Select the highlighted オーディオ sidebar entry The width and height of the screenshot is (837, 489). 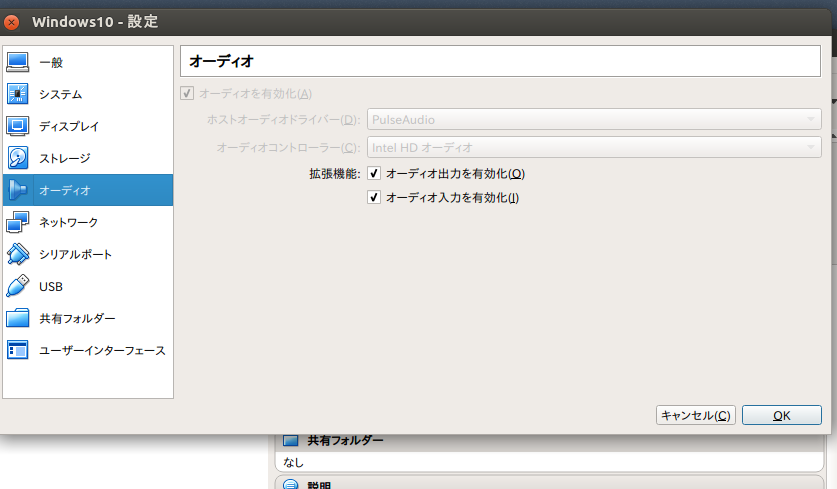(x=88, y=190)
